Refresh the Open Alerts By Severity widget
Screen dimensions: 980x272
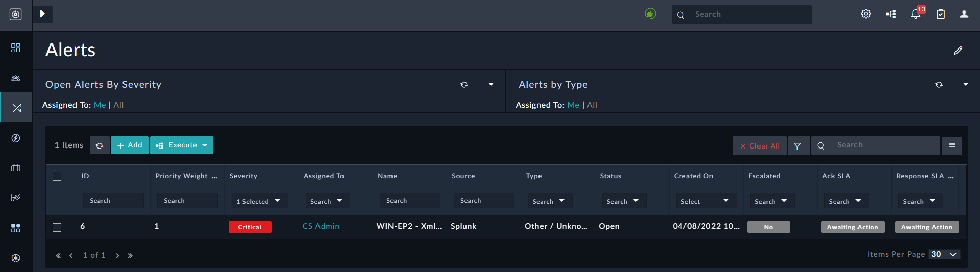464,85
